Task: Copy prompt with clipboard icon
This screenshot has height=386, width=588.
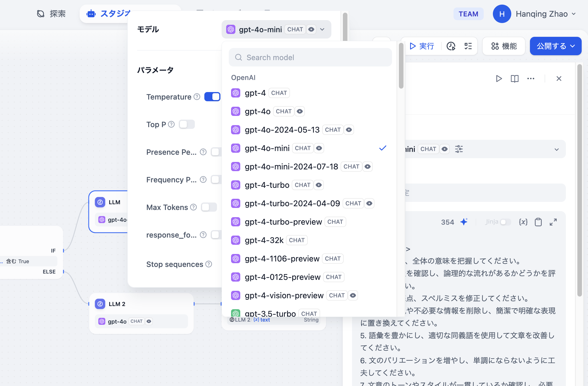Action: 538,222
